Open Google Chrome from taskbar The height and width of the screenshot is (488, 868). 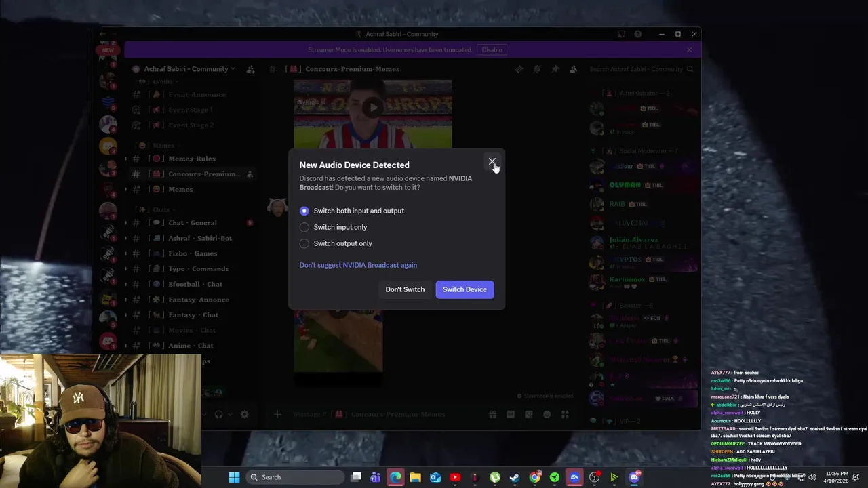535,477
